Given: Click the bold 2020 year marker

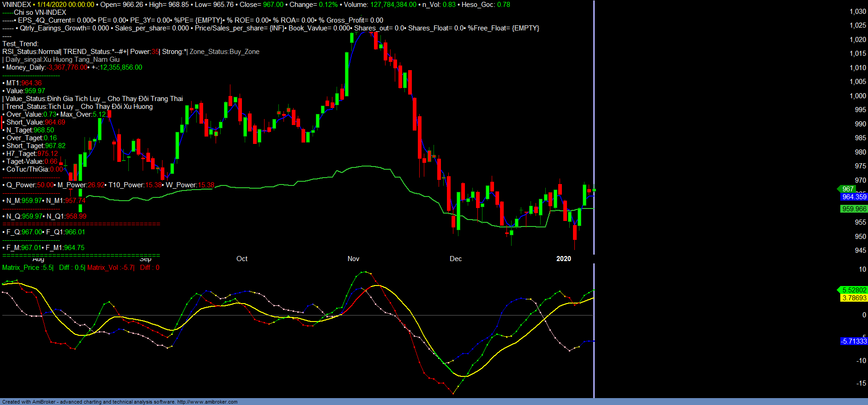Looking at the screenshot, I should point(563,259).
